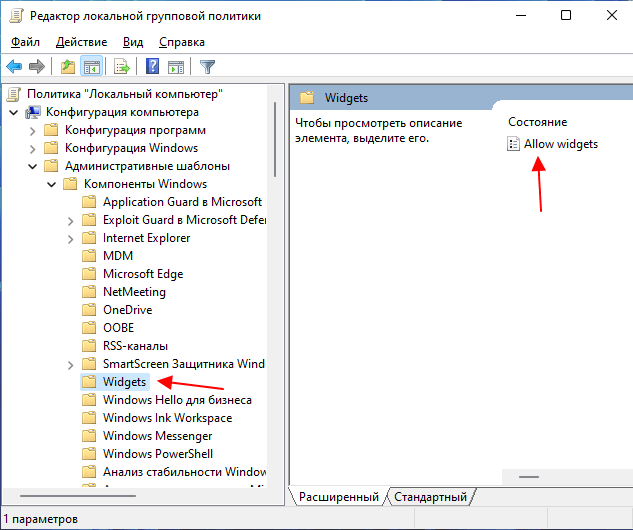Select Конфигурация Windows tree item
633x530 pixels.
[x=131, y=148]
